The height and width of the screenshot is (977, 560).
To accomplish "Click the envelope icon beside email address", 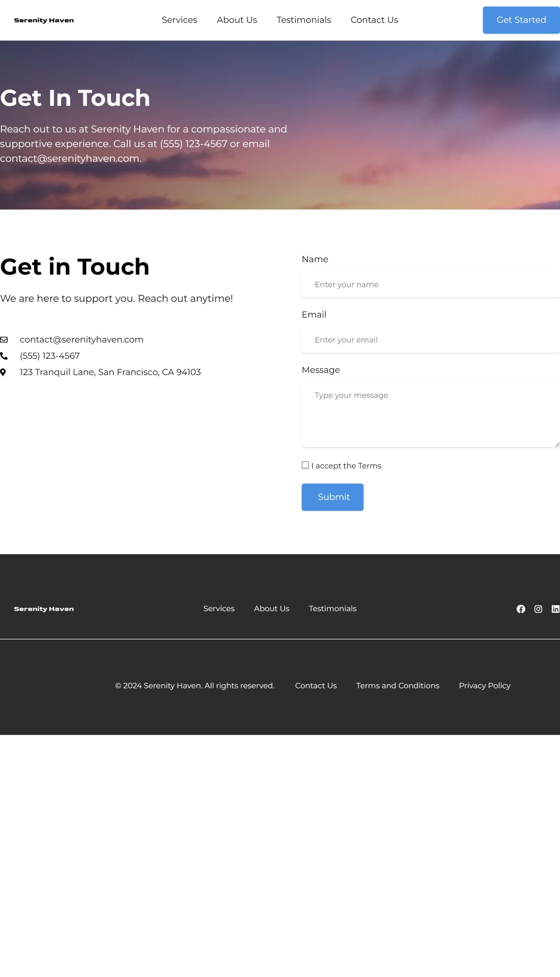I will point(4,339).
